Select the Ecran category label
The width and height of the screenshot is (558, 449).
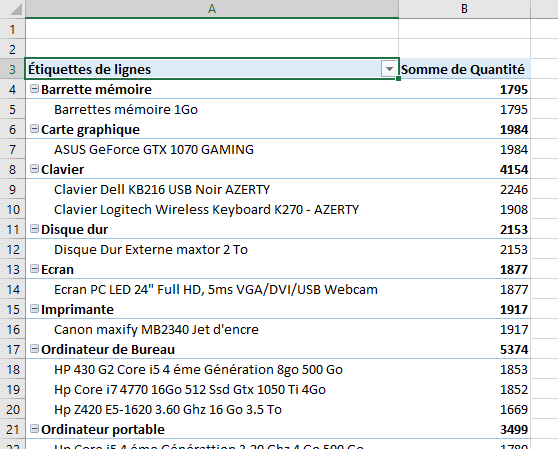[x=57, y=269]
